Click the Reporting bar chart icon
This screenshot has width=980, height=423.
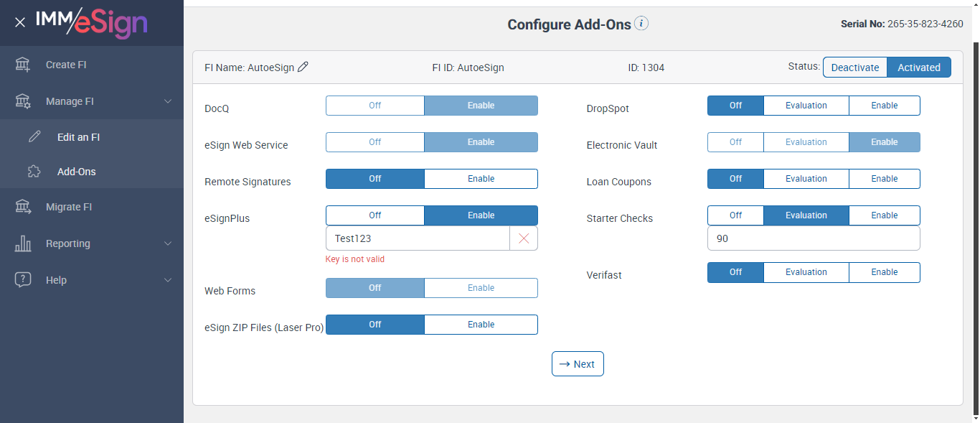(x=23, y=243)
